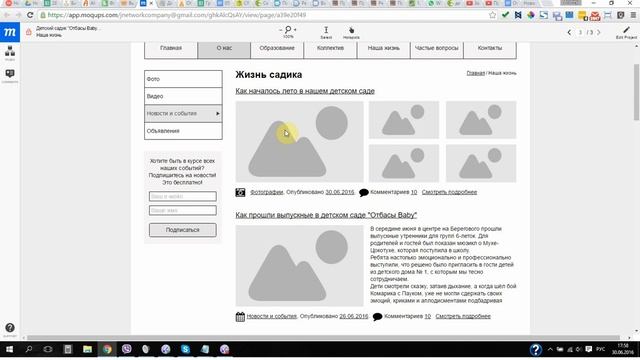Open the Наша жизнь navigation tab
This screenshot has height=360, width=640.
click(x=384, y=49)
